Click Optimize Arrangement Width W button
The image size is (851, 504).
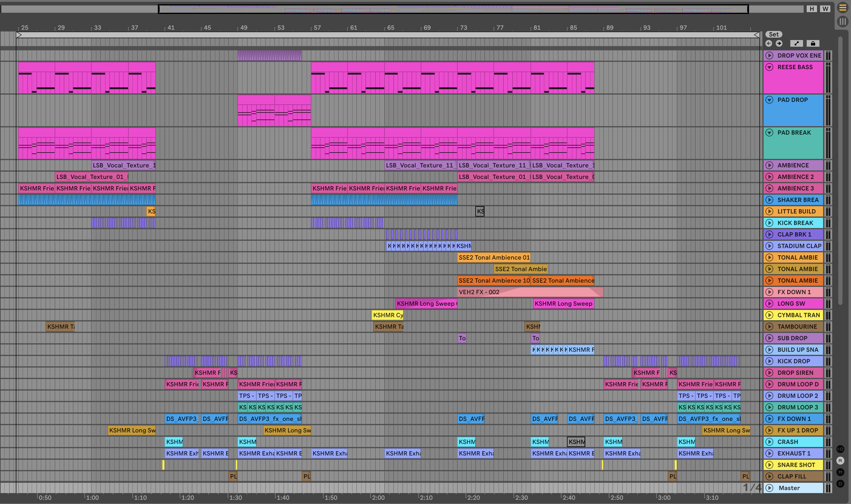click(825, 9)
